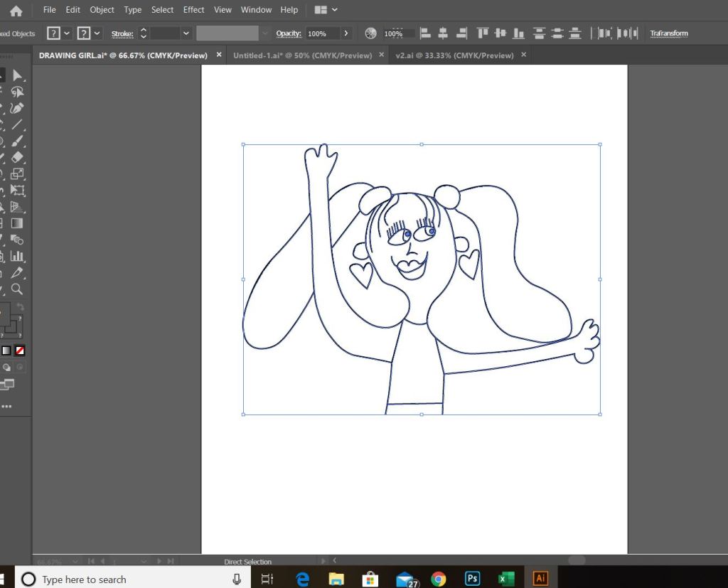Image resolution: width=728 pixels, height=588 pixels.
Task: Switch to the Untitled-1.ai tab
Action: (302, 55)
